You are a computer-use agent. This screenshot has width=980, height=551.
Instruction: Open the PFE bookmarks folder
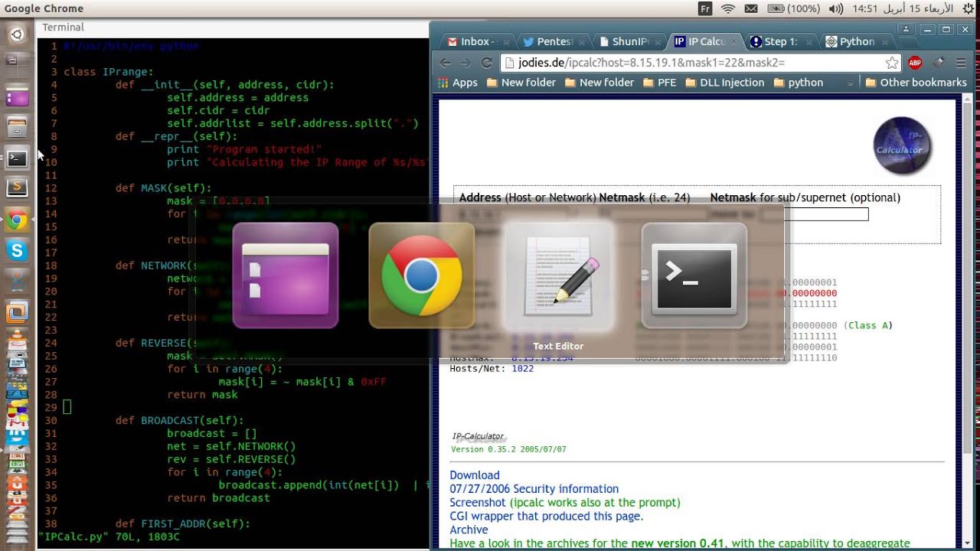pos(660,83)
